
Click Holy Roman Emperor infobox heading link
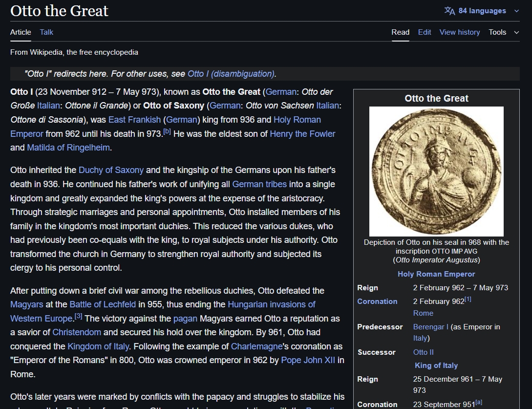(436, 274)
